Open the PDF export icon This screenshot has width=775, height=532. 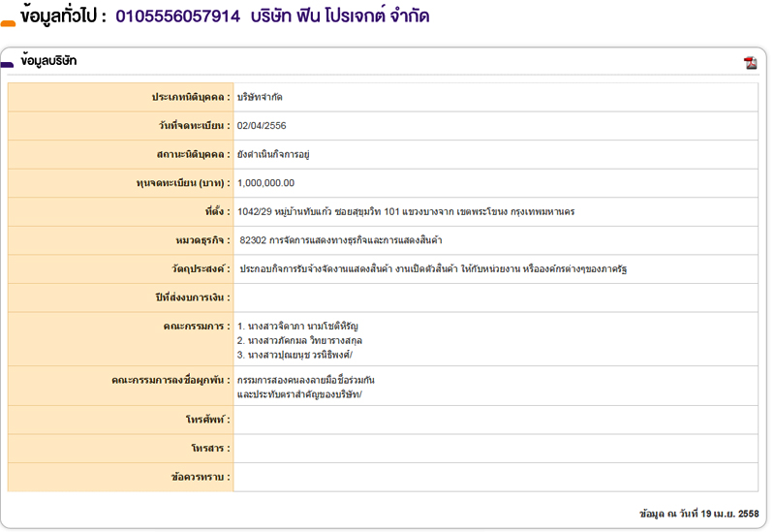750,63
